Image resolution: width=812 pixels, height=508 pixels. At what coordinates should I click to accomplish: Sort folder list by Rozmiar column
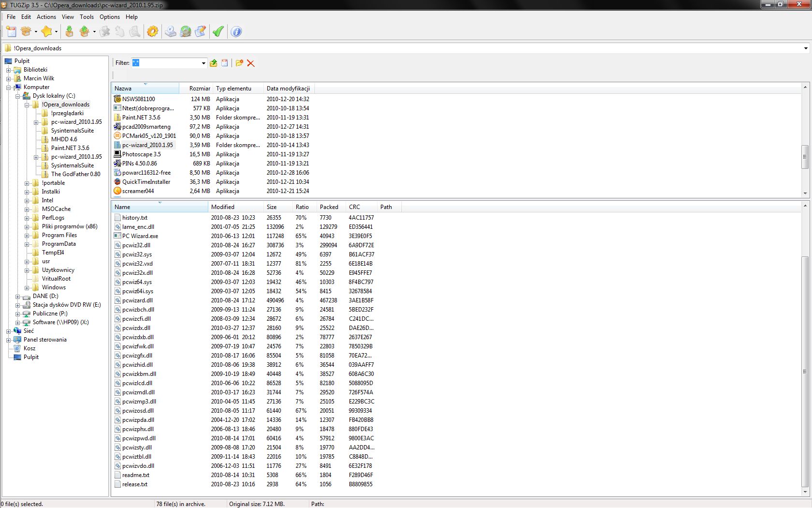click(x=196, y=89)
